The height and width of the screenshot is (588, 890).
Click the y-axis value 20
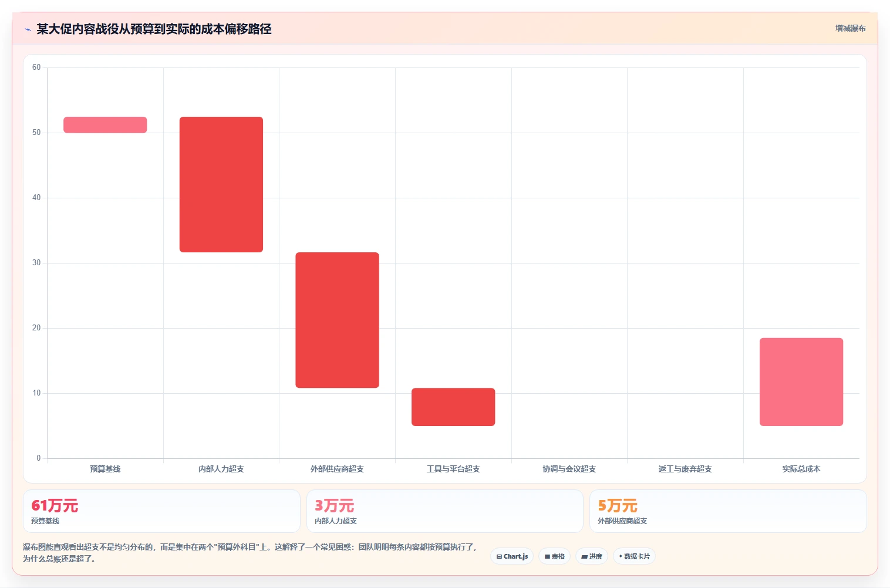click(x=36, y=328)
